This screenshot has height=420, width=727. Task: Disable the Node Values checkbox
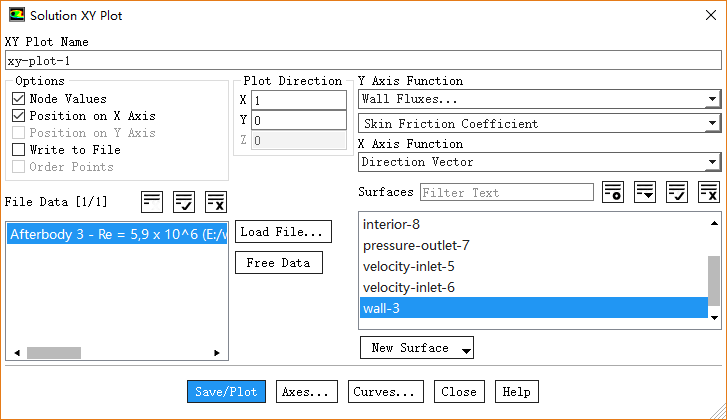19,99
